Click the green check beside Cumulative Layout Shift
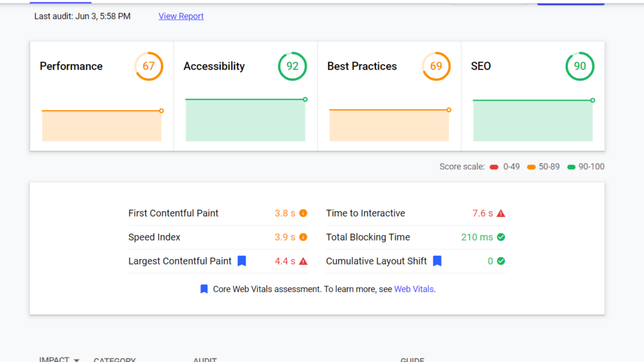The width and height of the screenshot is (644, 362). [x=501, y=261]
